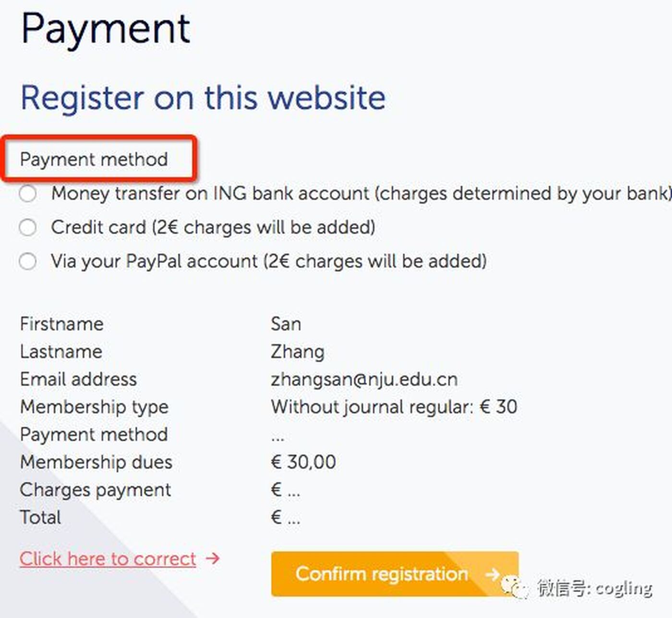Click the first name value 'San'
Screen dimensions: 672x618
[x=286, y=324]
